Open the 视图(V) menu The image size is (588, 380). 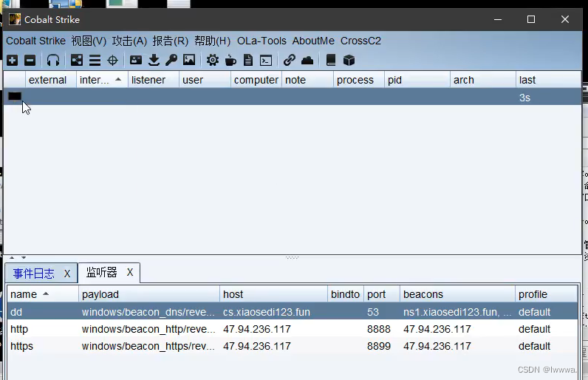(x=89, y=41)
